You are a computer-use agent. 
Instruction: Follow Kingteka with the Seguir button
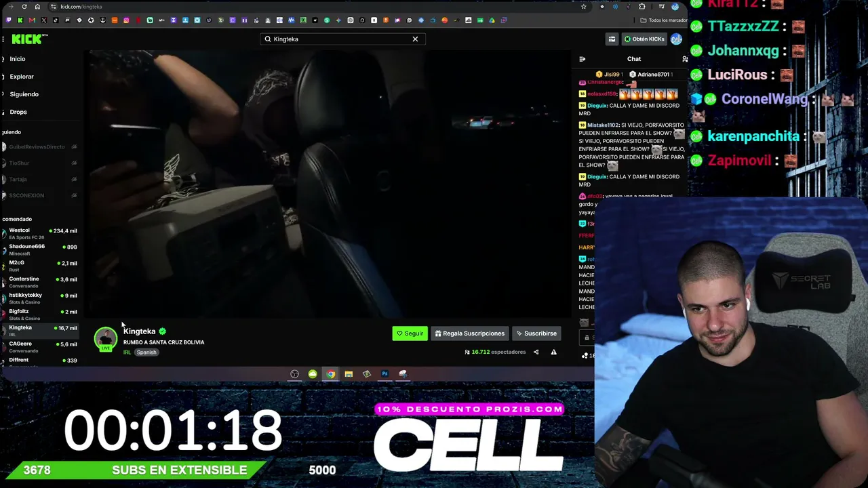(x=410, y=333)
